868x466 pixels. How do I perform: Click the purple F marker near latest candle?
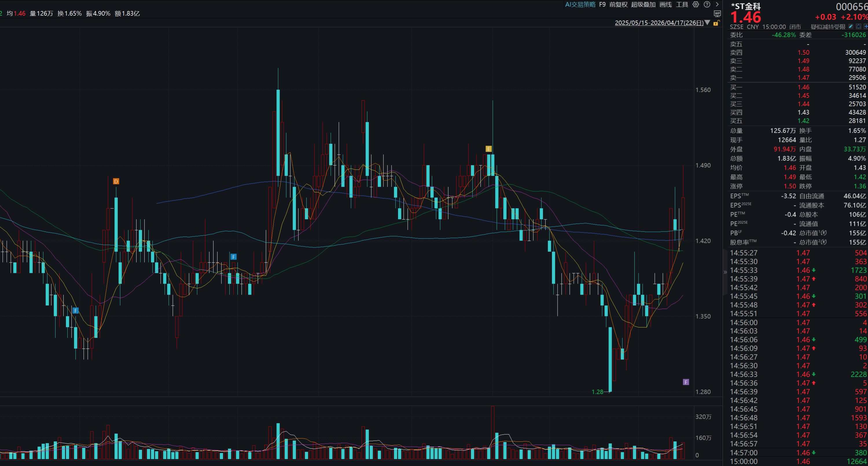pyautogui.click(x=686, y=382)
